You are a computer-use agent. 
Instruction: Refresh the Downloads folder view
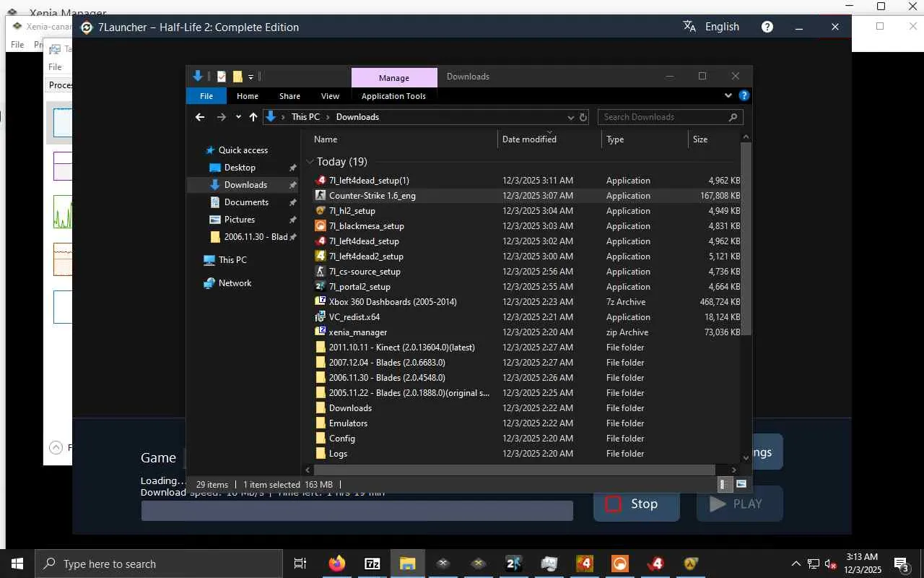click(583, 117)
